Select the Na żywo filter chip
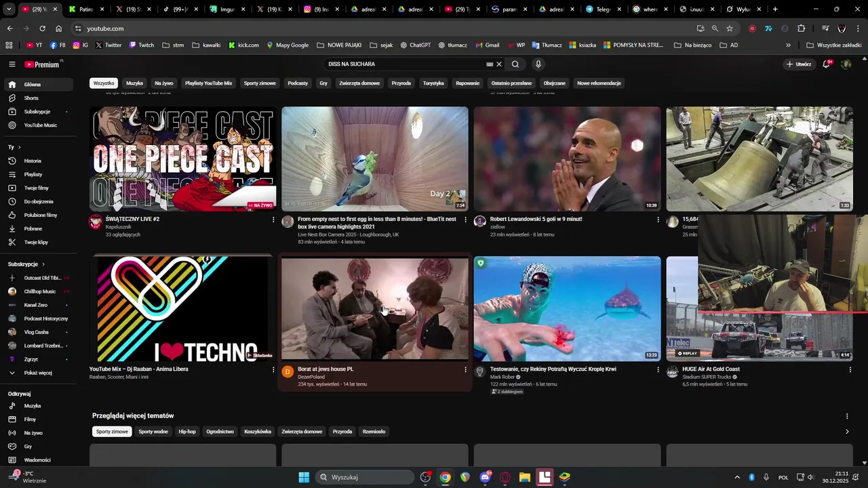The height and width of the screenshot is (488, 868). pos(164,83)
